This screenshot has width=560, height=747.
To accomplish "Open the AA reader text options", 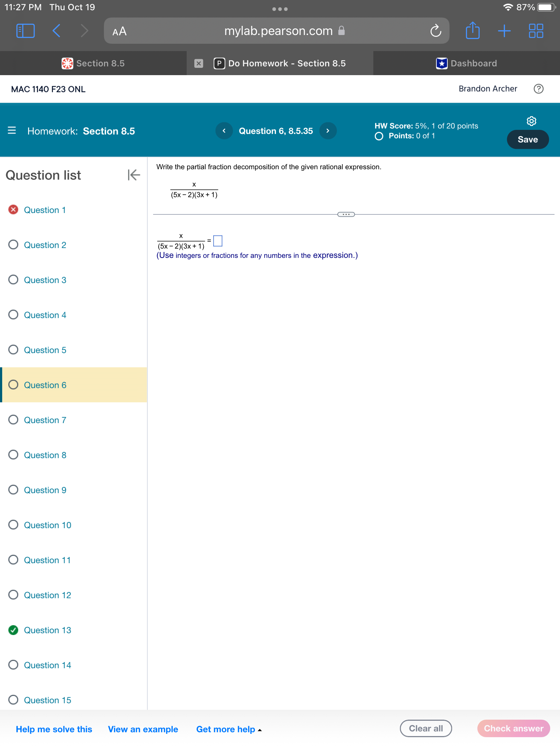I will point(119,31).
